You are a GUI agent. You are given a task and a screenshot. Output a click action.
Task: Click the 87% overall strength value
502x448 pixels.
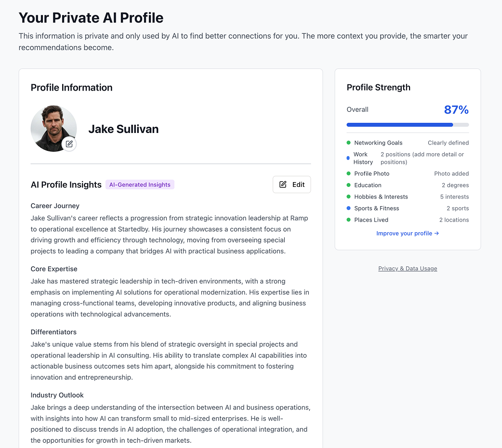(x=456, y=110)
